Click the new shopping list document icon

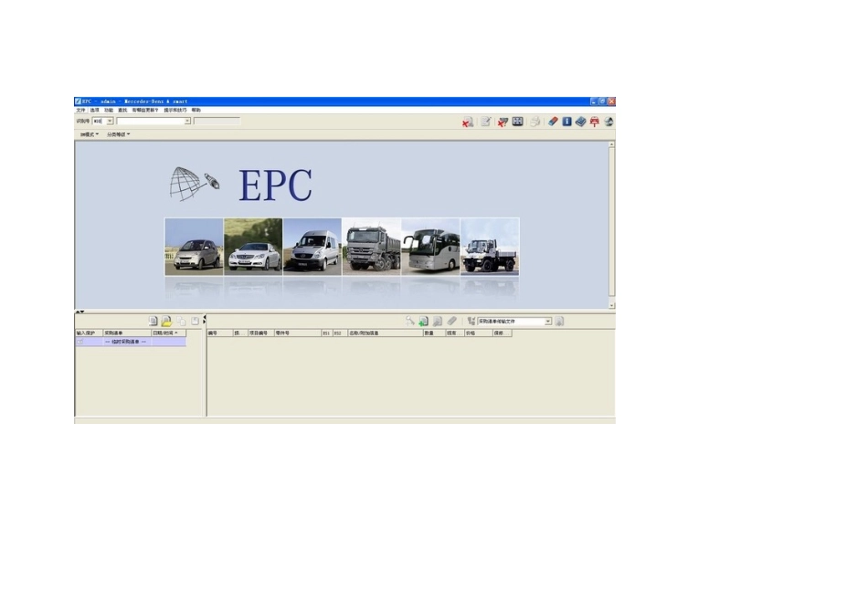(x=153, y=321)
